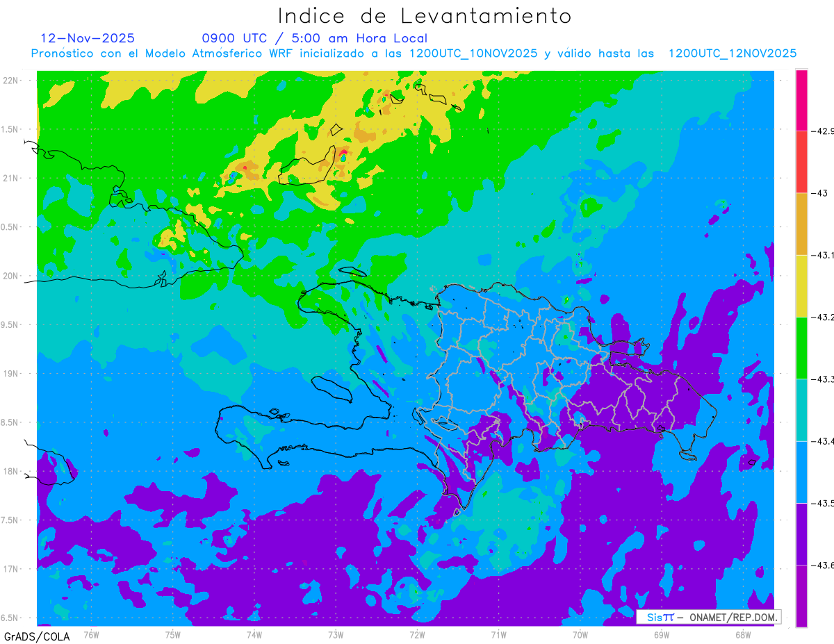The height and width of the screenshot is (644, 834).
Task: Click the color bar value '-42.9'
Action: click(823, 131)
